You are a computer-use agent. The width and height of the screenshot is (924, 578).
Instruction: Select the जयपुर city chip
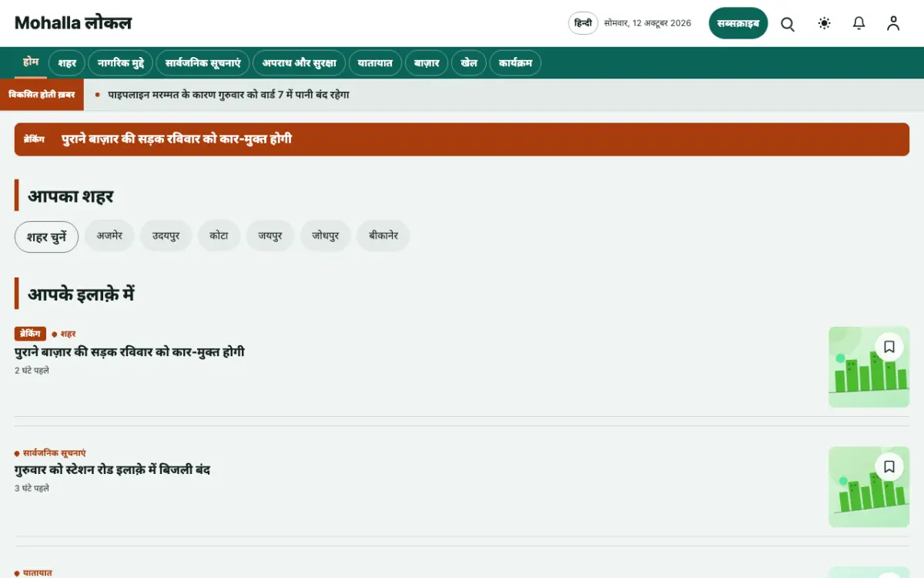coord(270,236)
